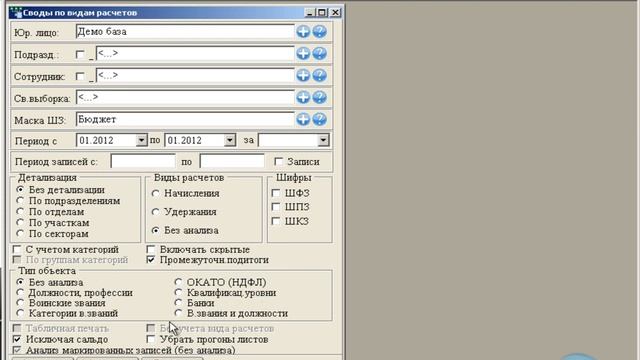The image size is (640, 360).
Task: Select Удержания radio button
Action: click(x=155, y=212)
